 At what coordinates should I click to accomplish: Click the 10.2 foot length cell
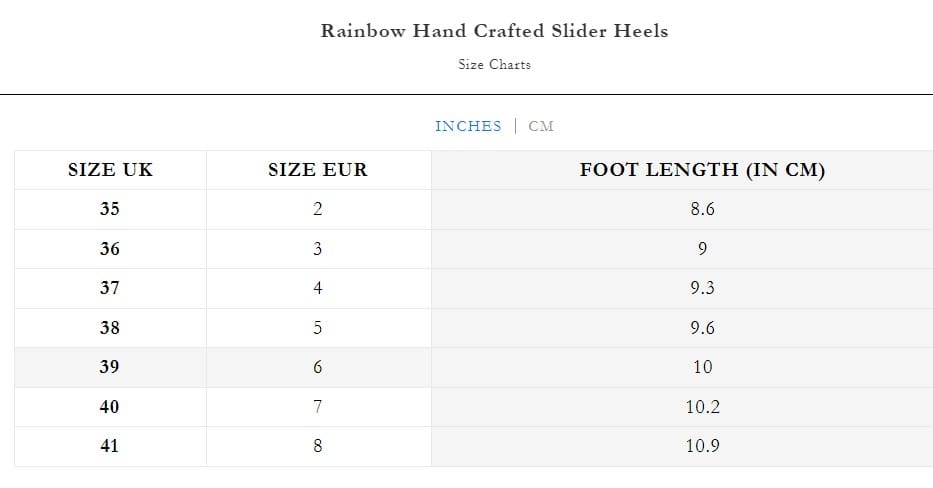(702, 407)
